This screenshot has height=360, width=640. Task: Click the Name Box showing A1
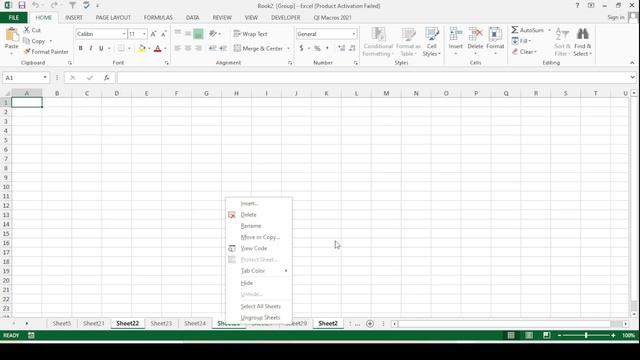pos(22,78)
